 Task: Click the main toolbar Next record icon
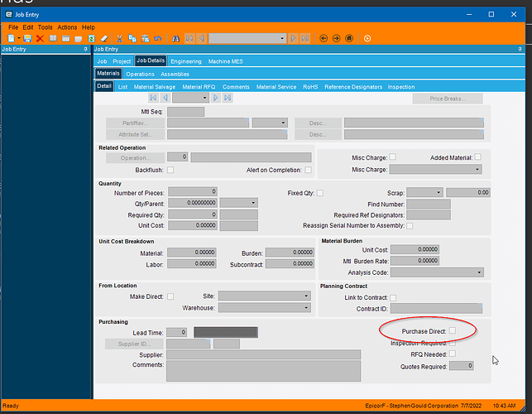pos(293,38)
